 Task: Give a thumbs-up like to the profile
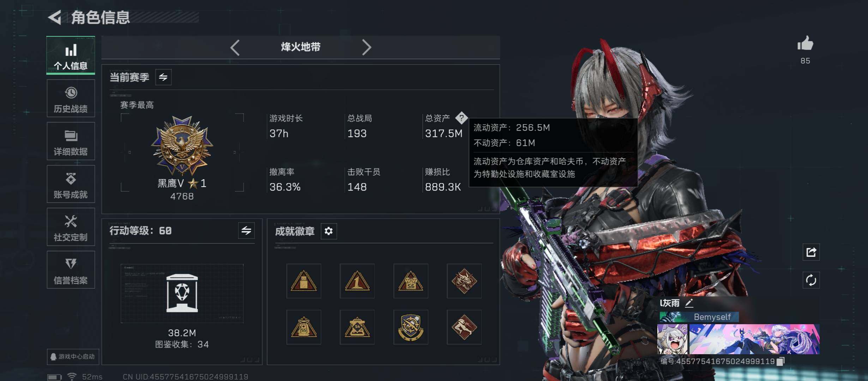[805, 44]
